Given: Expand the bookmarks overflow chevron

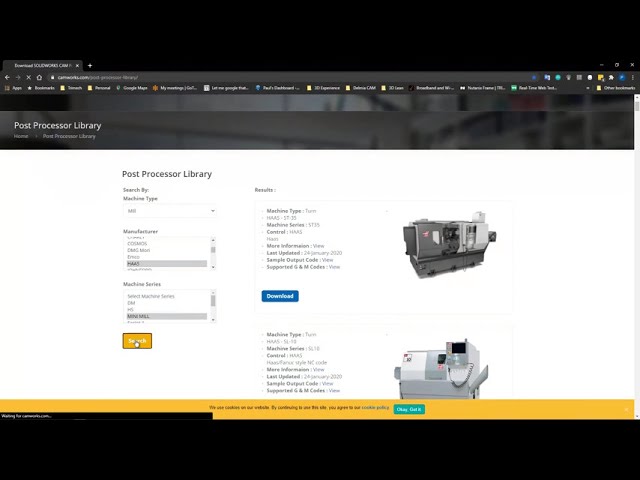Looking at the screenshot, I should (588, 88).
